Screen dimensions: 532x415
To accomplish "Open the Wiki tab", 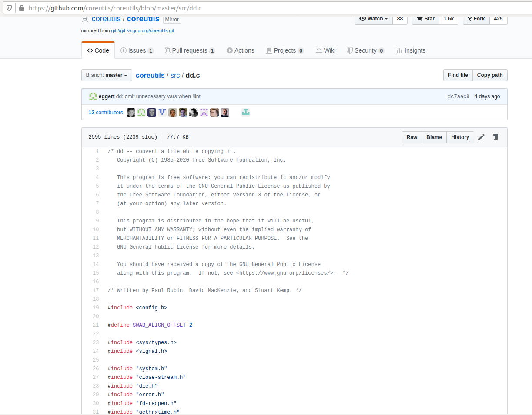I will pos(325,50).
